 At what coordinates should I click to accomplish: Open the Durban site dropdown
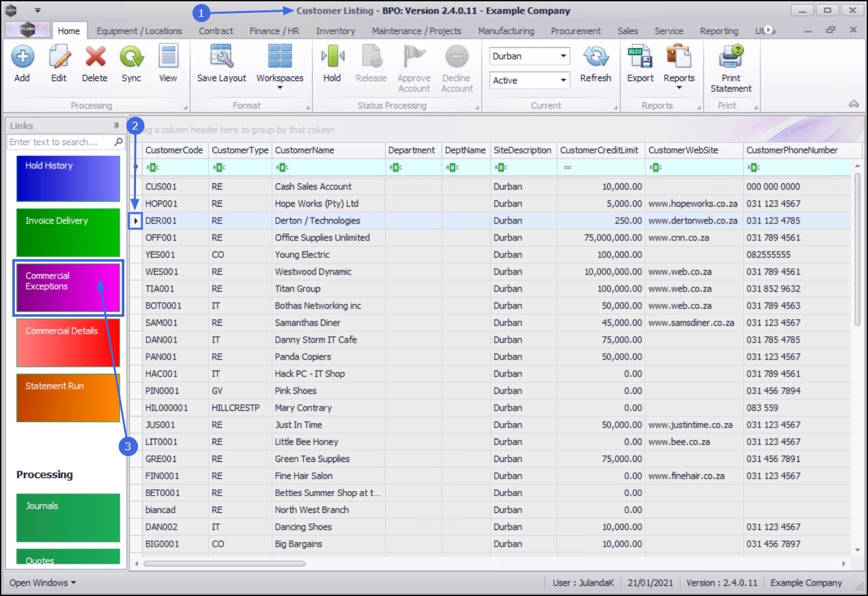tap(564, 56)
